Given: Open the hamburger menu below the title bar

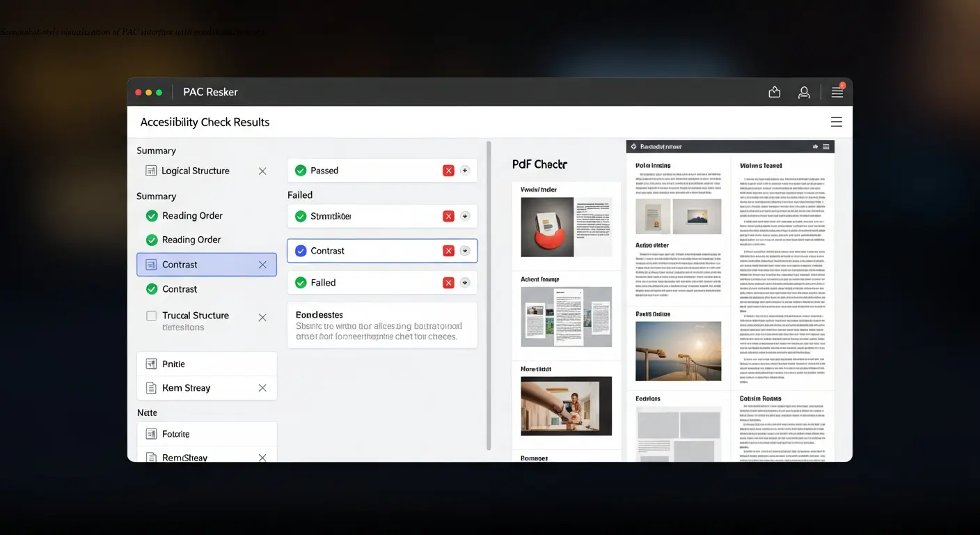Looking at the screenshot, I should pos(836,121).
